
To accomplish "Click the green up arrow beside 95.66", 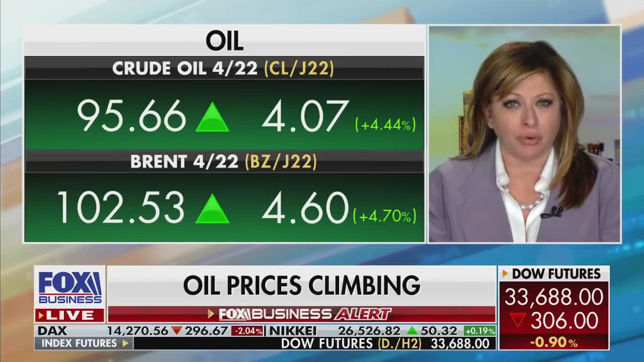I will [212, 118].
